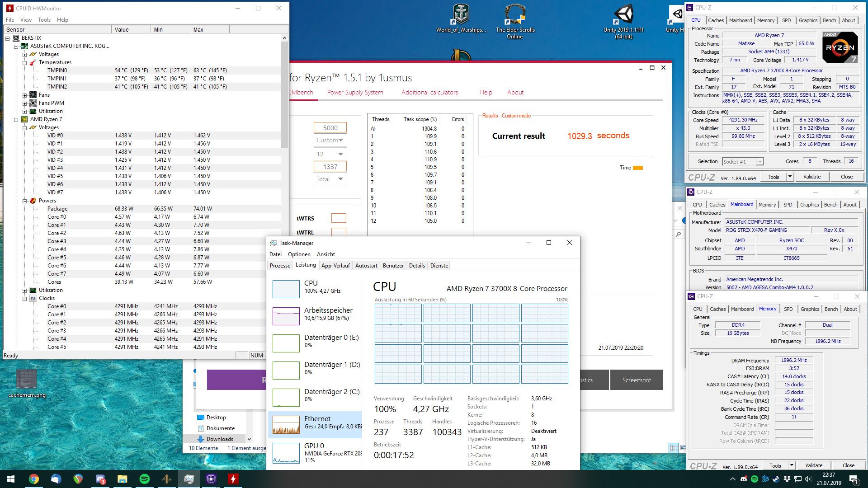Click HWMonitor vertical scrollbar thumb
This screenshot has width=868, height=488.
284,95
